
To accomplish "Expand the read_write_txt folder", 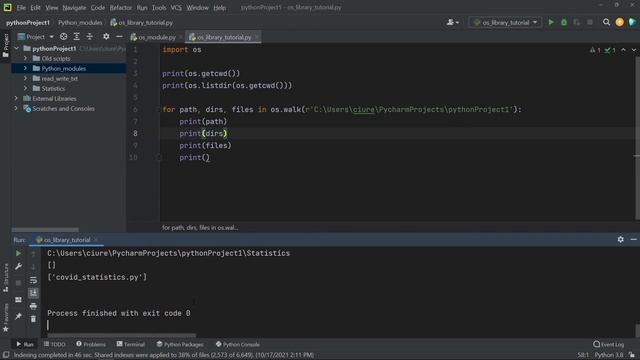I will pyautogui.click(x=25, y=78).
